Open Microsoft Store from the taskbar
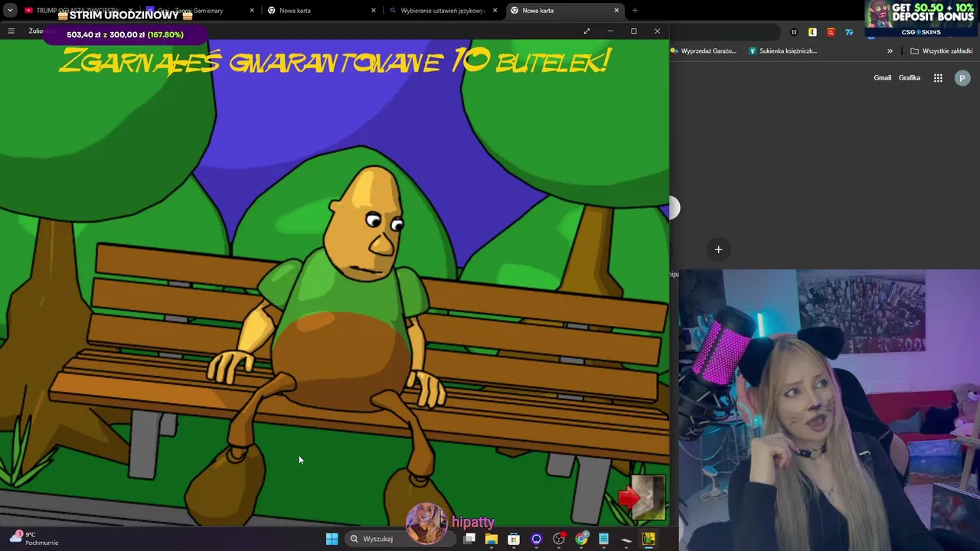This screenshot has width=980, height=551. (514, 539)
